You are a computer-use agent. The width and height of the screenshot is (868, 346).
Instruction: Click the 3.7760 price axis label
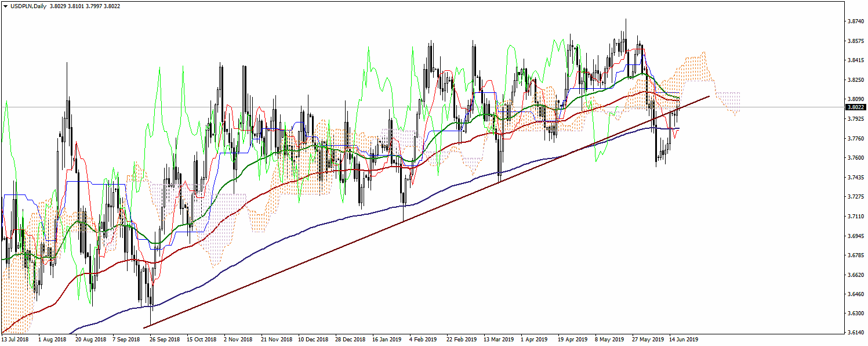[x=855, y=139]
